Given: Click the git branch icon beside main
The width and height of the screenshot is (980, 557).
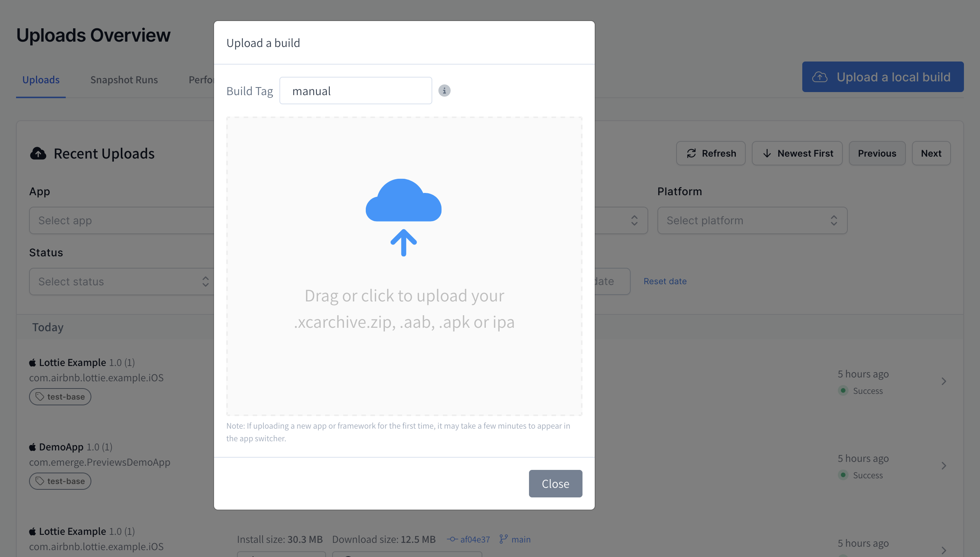Looking at the screenshot, I should click(504, 539).
